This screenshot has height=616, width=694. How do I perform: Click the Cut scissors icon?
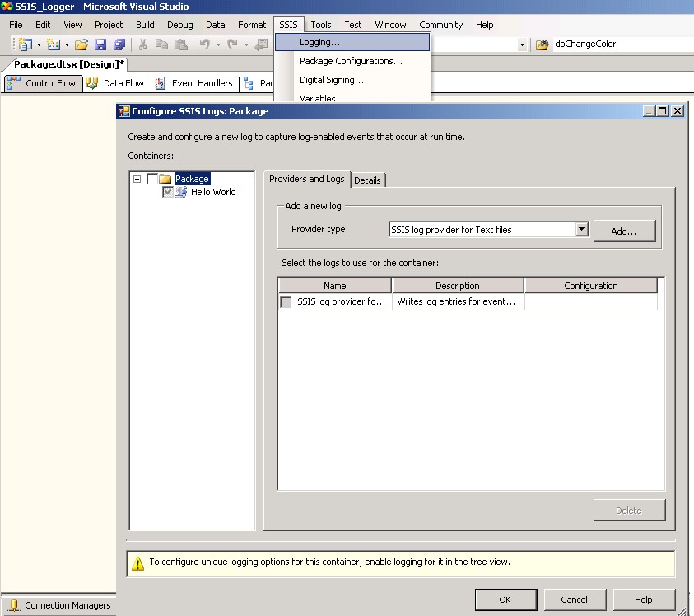tap(142, 44)
